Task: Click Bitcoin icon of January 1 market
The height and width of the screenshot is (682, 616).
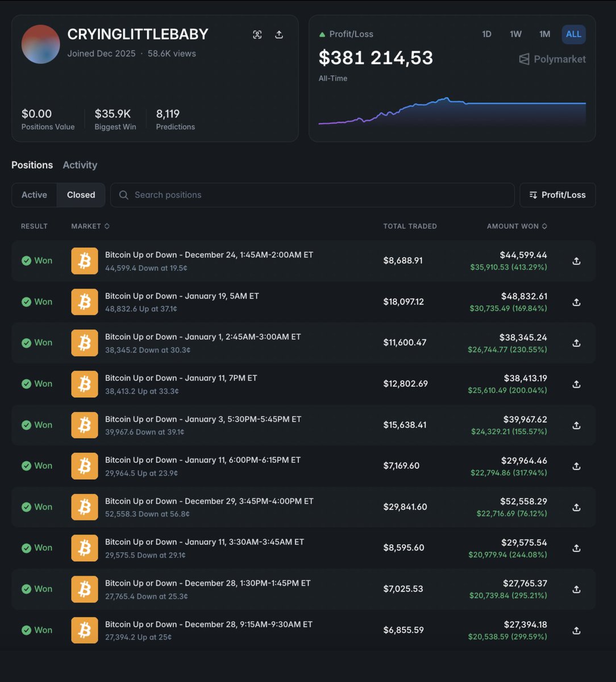Action: 85,343
